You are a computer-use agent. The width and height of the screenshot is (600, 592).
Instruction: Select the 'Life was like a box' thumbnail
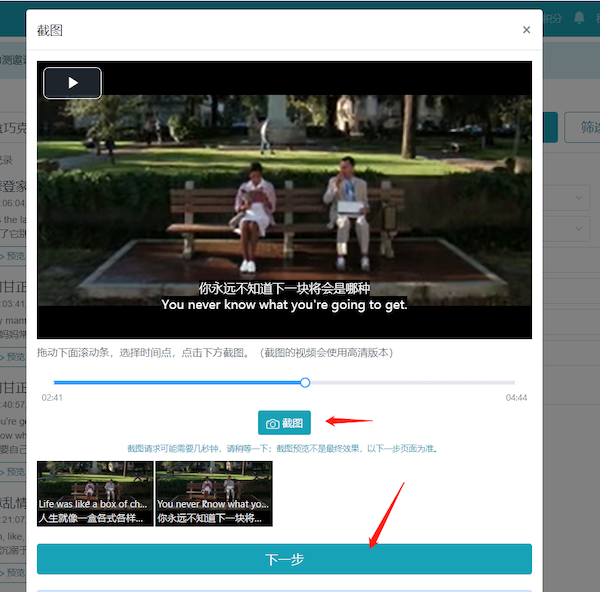click(95, 494)
